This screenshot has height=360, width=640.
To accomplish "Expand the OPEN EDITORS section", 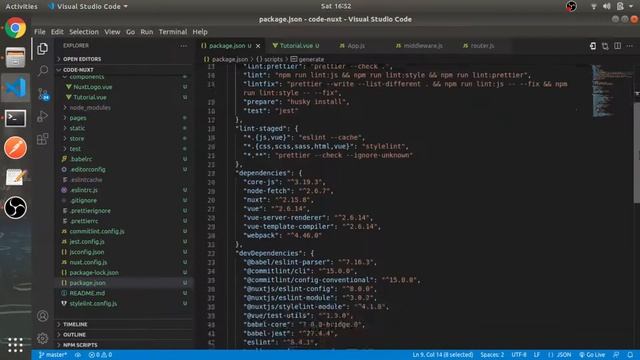I will point(82,59).
